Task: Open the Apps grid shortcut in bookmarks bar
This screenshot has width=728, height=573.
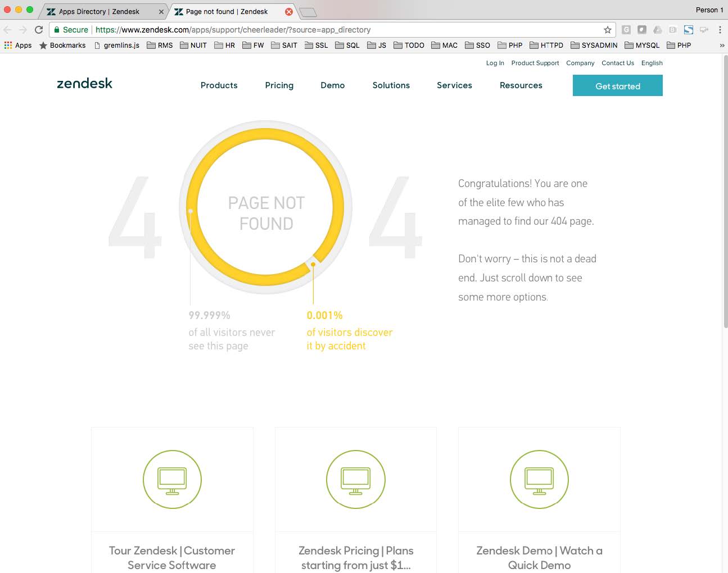Action: (18, 46)
